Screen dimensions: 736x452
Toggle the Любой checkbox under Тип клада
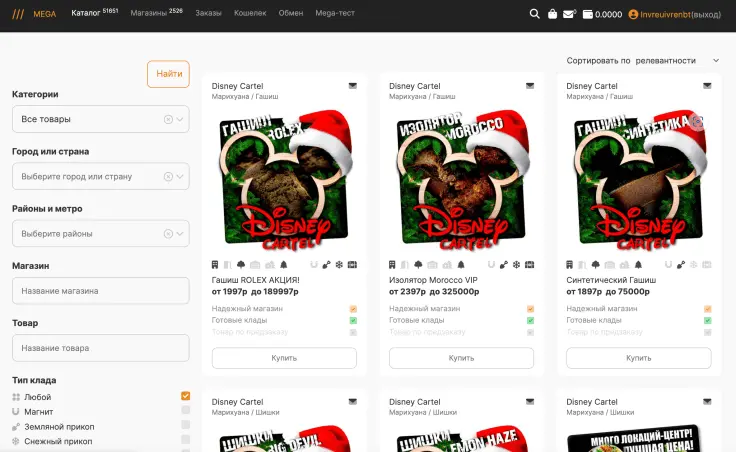click(185, 396)
